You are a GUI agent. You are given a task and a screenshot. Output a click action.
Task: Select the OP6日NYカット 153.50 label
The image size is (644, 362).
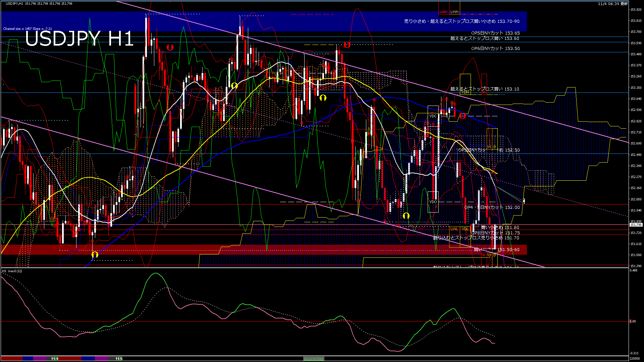pos(495,49)
